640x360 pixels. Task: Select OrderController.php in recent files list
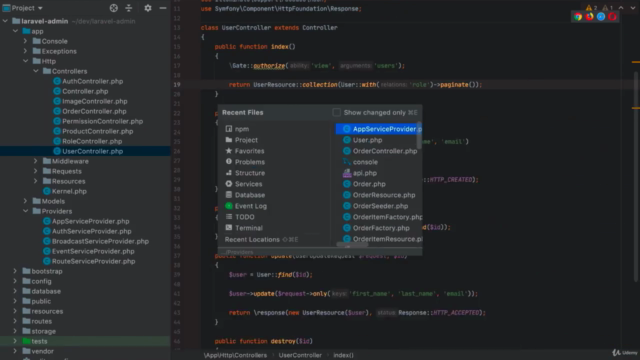tap(378, 151)
